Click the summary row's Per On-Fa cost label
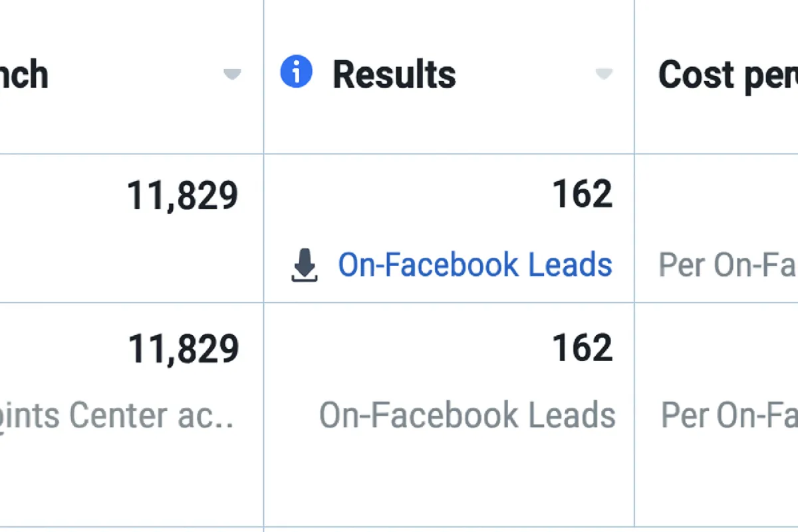This screenshot has height=532, width=798. point(730,416)
